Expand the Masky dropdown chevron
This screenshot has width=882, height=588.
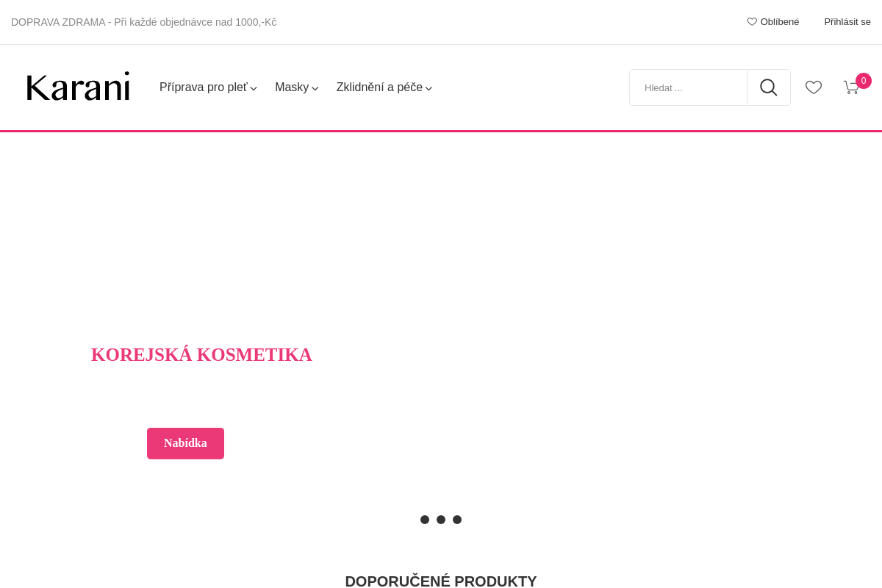click(x=315, y=89)
